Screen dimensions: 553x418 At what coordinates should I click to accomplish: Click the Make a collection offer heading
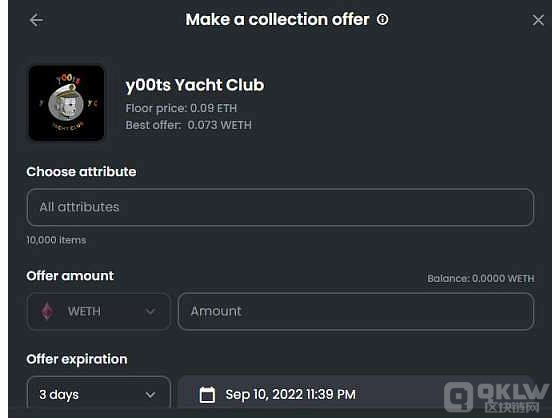click(277, 19)
